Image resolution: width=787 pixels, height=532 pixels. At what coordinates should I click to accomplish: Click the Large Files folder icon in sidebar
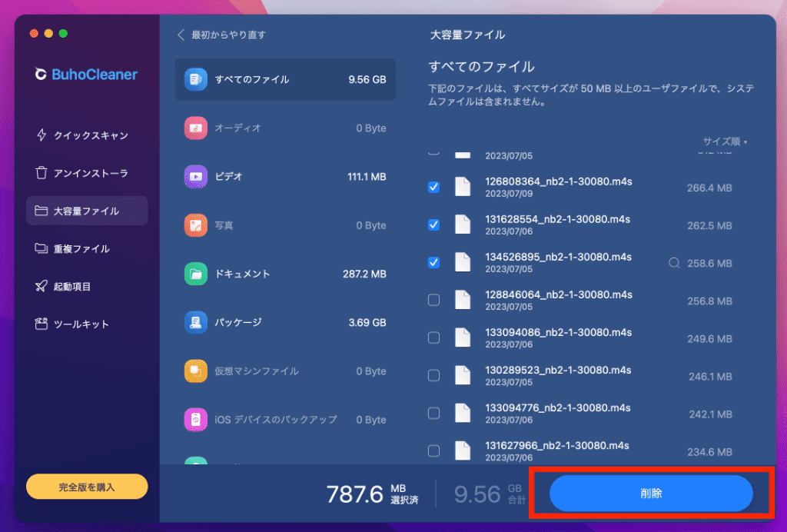42,211
